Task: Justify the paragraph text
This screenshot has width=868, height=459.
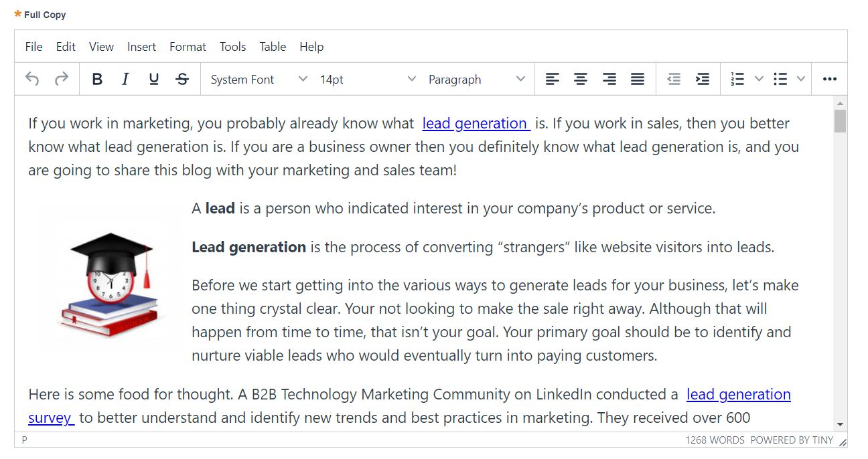Action: click(x=638, y=79)
